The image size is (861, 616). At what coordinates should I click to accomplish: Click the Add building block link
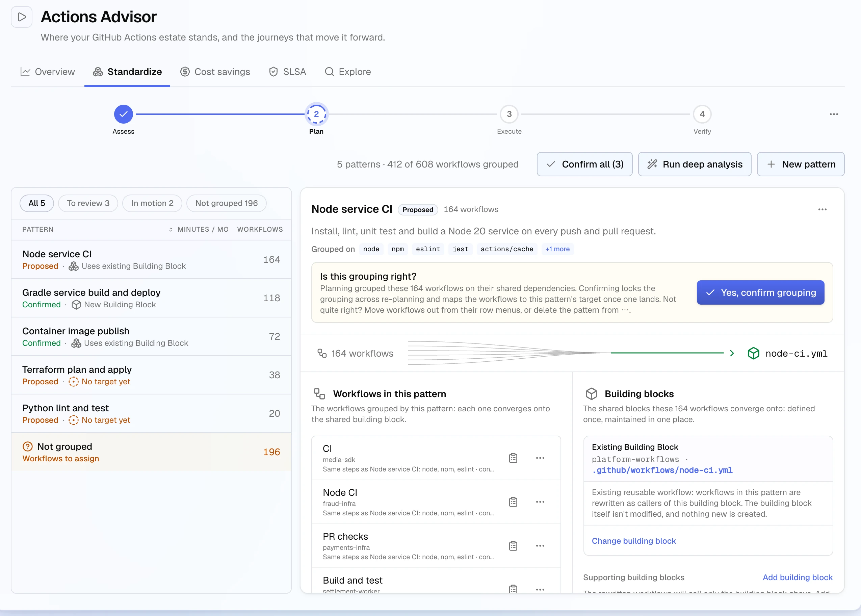[x=798, y=577]
